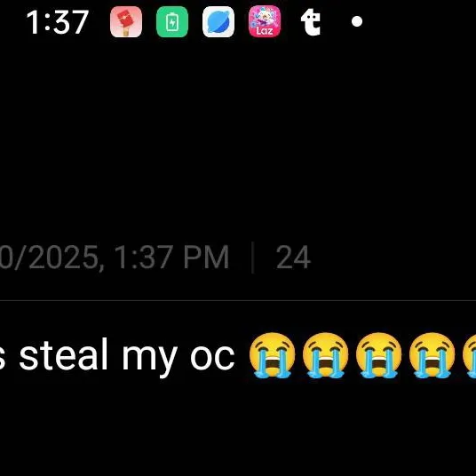Tap the 1:37 status bar clock
The image size is (476, 476).
(x=58, y=22)
